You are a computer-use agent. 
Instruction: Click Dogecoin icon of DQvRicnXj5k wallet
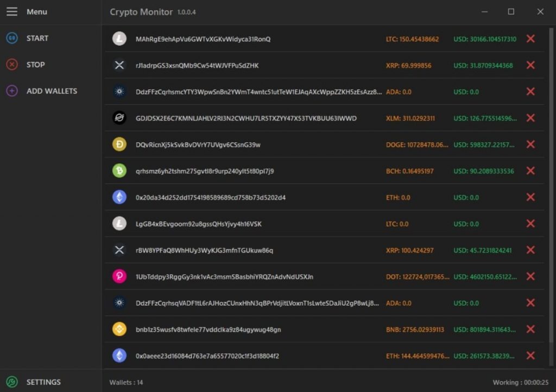pos(119,144)
